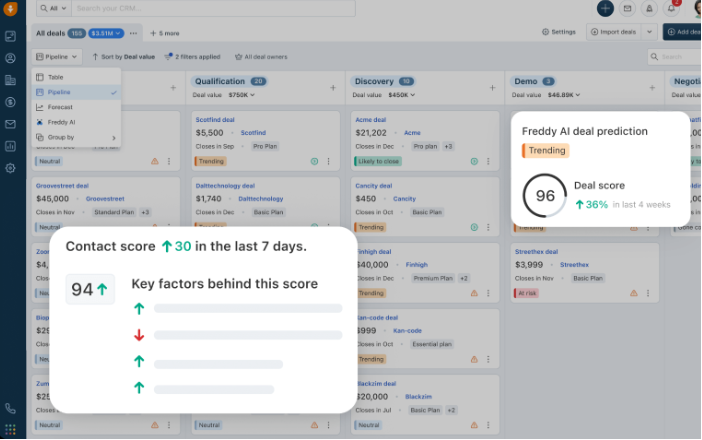The image size is (702, 440).
Task: Expand the Pipeline view dropdown
Action: (x=56, y=57)
